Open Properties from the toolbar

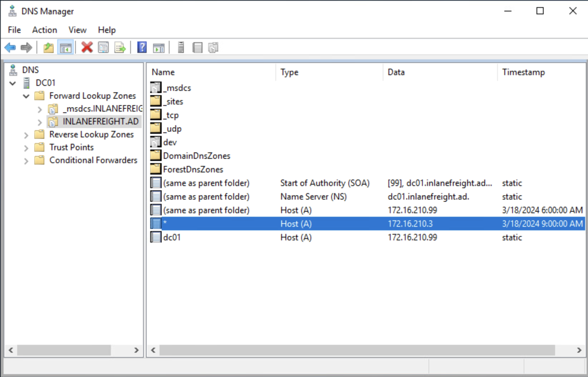(x=103, y=47)
